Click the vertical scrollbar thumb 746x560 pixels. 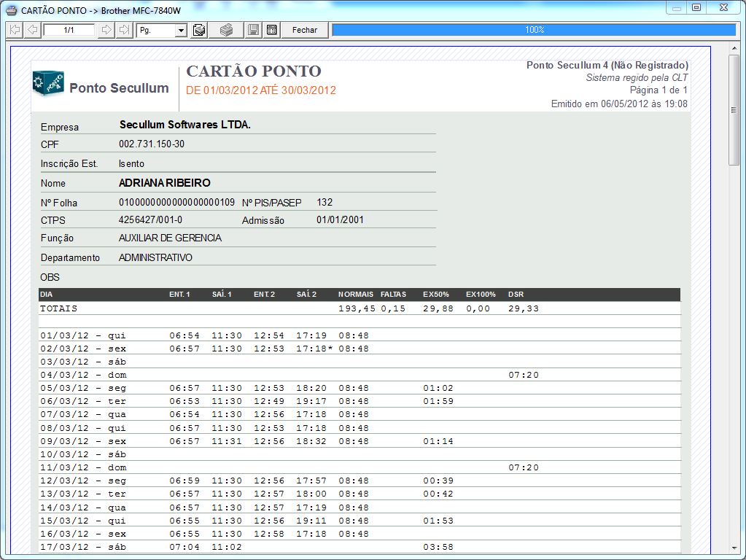coord(734,110)
